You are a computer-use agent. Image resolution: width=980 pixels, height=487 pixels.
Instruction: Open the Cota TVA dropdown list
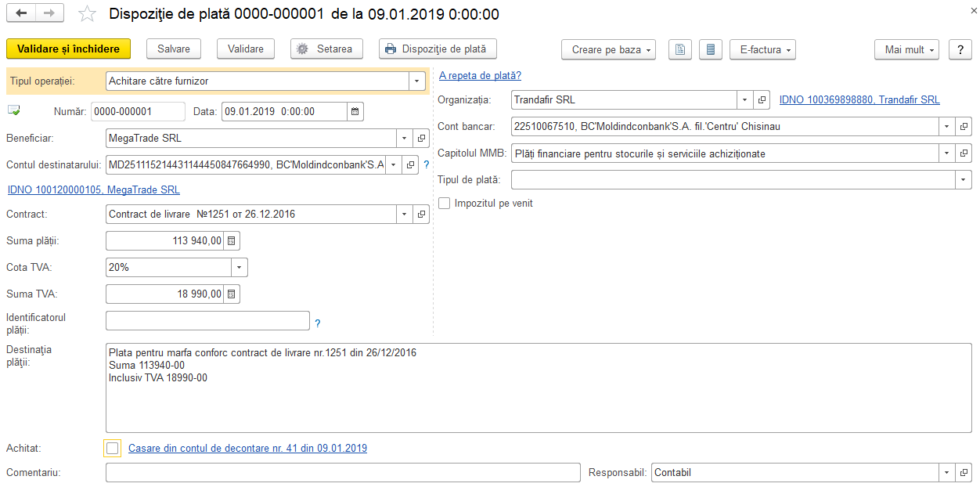point(240,268)
